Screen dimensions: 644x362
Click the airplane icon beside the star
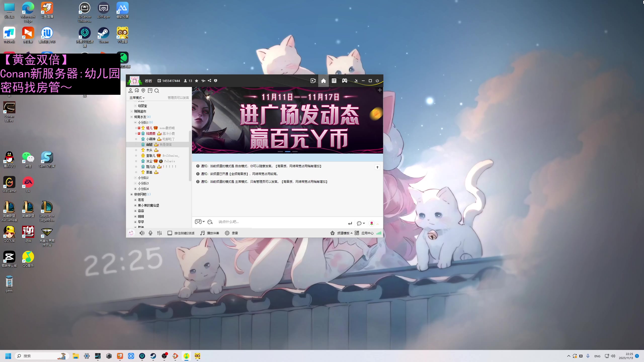point(203,81)
